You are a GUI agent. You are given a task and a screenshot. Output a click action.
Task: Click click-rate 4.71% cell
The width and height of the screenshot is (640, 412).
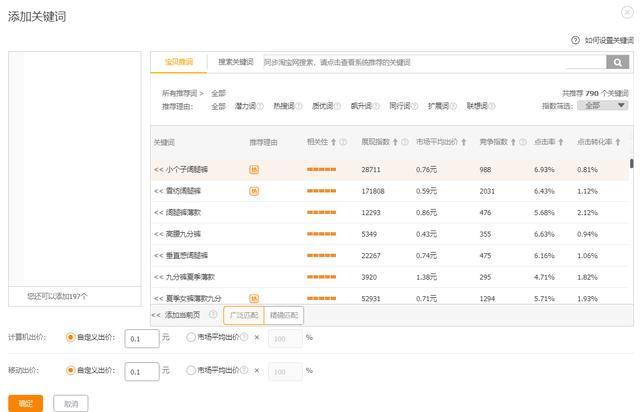pos(544,277)
